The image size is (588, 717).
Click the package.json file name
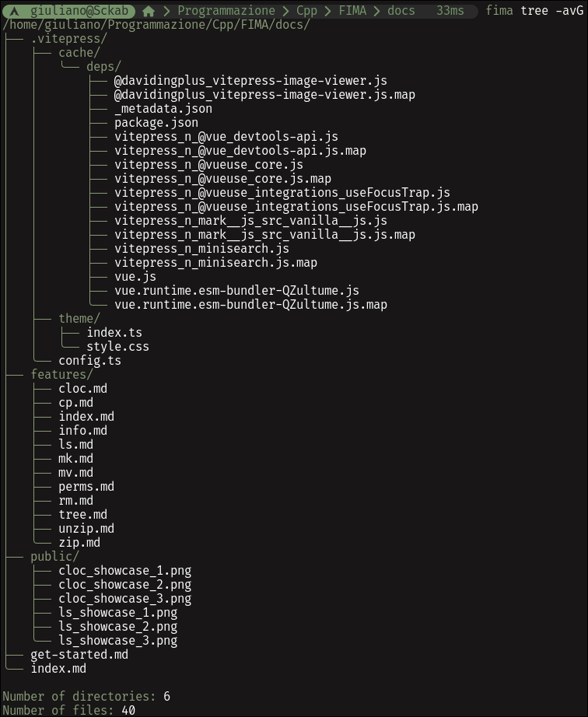156,123
